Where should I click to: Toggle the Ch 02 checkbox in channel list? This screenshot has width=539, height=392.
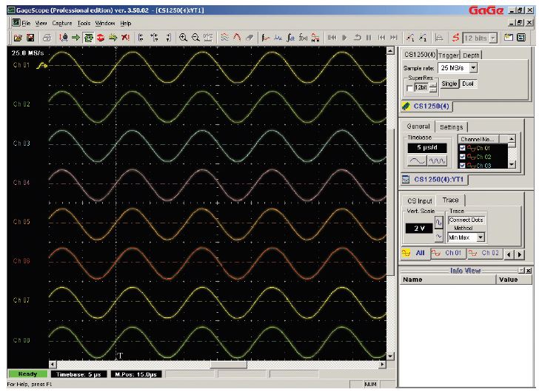pos(462,156)
